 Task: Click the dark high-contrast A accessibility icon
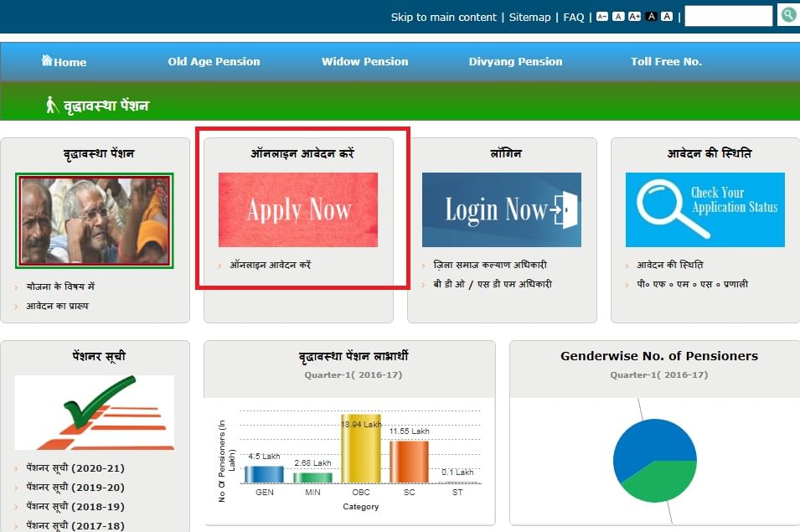click(x=651, y=15)
